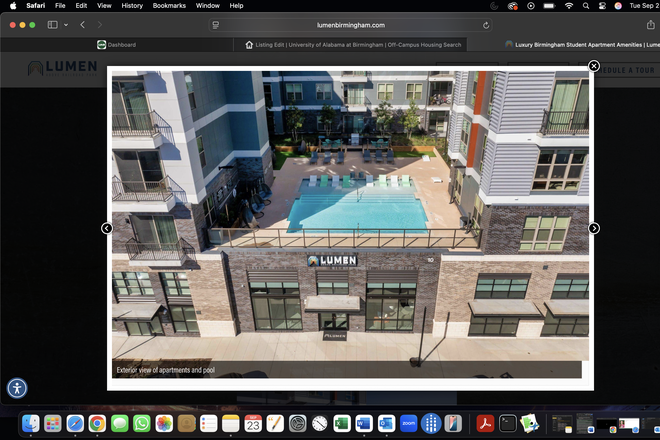Click the Schedule a Tour button
Image resolution: width=660 pixels, height=440 pixels.
(x=625, y=70)
